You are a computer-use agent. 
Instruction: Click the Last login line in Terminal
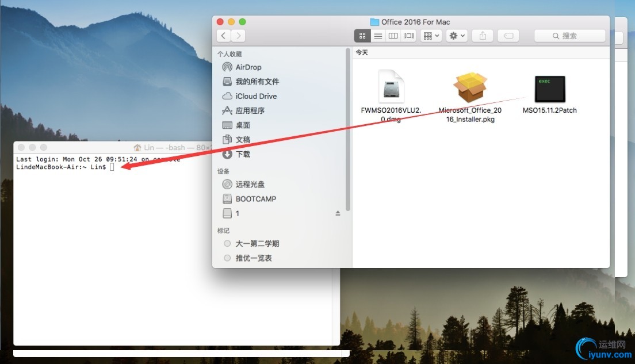click(98, 159)
